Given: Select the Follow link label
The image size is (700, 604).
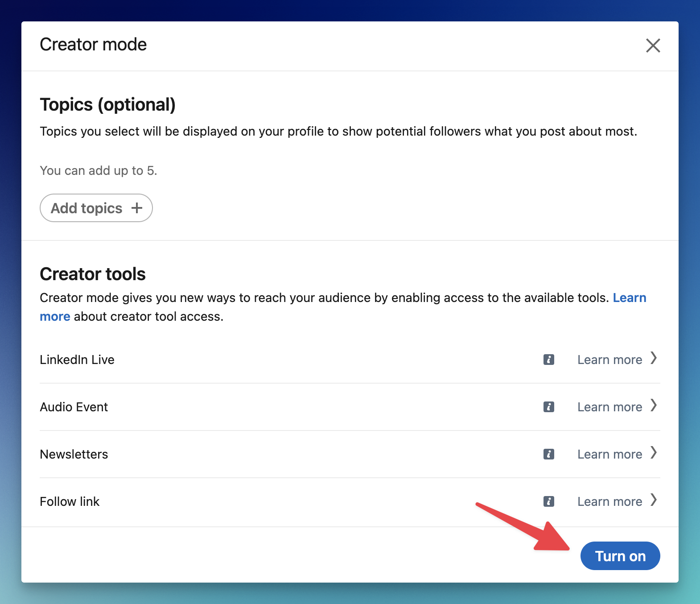Looking at the screenshot, I should tap(70, 501).
